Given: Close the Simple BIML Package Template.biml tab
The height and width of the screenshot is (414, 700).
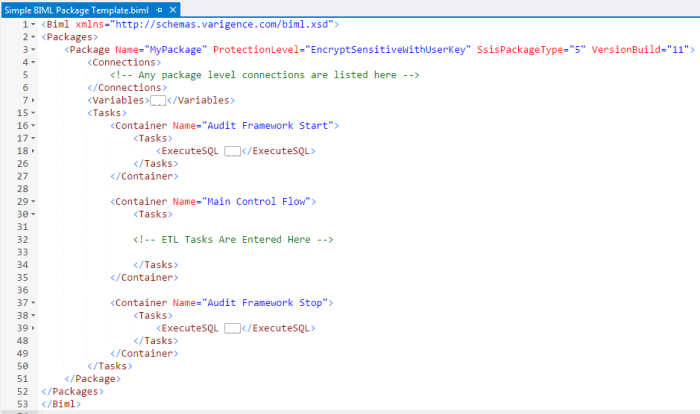Looking at the screenshot, I should coord(172,8).
